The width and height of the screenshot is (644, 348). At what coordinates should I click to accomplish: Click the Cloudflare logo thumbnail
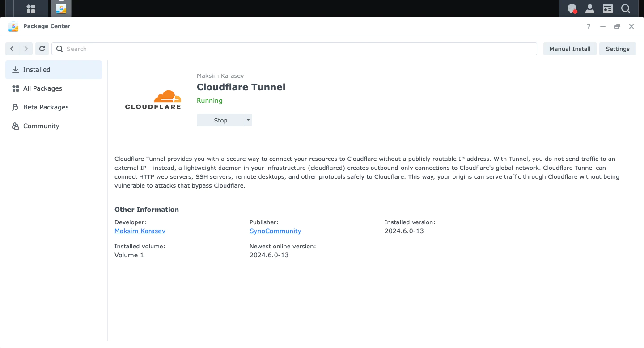[x=153, y=100]
